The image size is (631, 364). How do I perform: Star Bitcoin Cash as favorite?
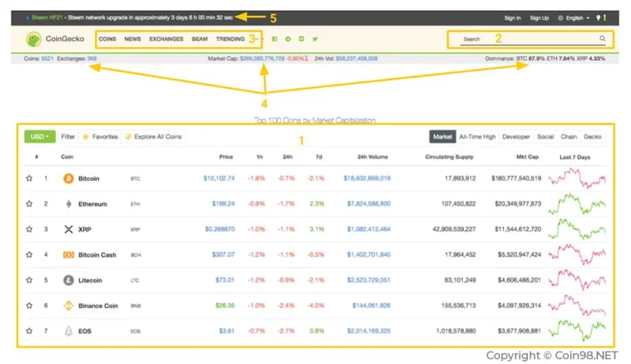pos(29,254)
